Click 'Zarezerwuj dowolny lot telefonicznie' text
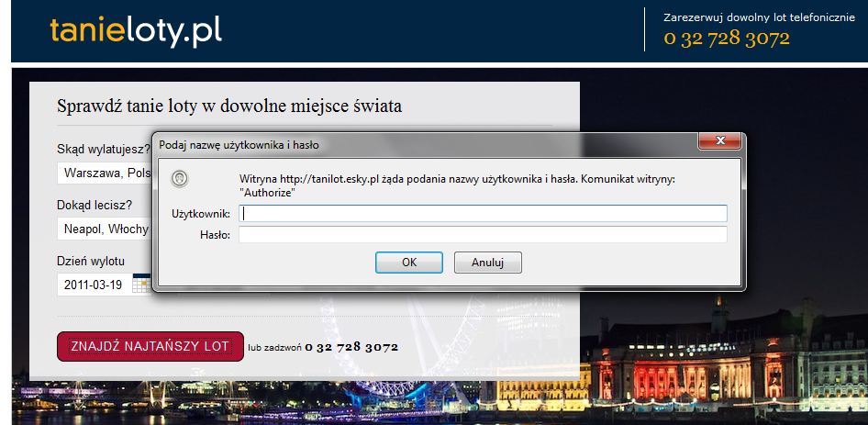 pyautogui.click(x=759, y=17)
